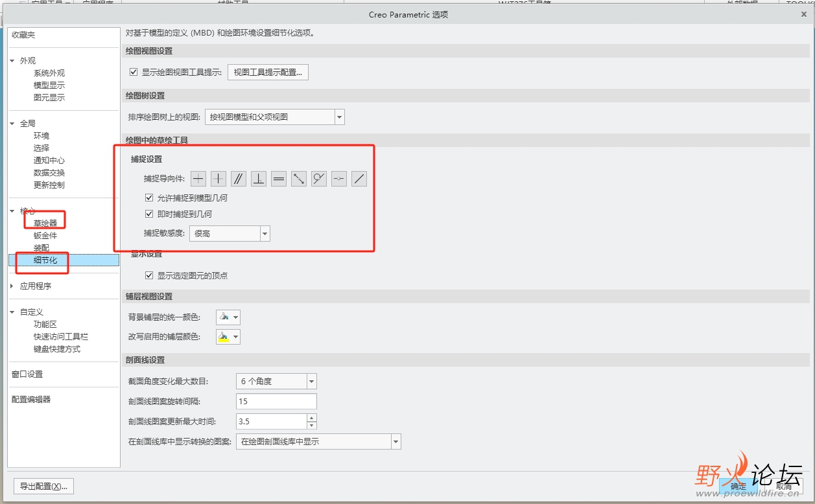Collapse the 全局 tree node arrow
The image size is (815, 504).
coord(12,123)
